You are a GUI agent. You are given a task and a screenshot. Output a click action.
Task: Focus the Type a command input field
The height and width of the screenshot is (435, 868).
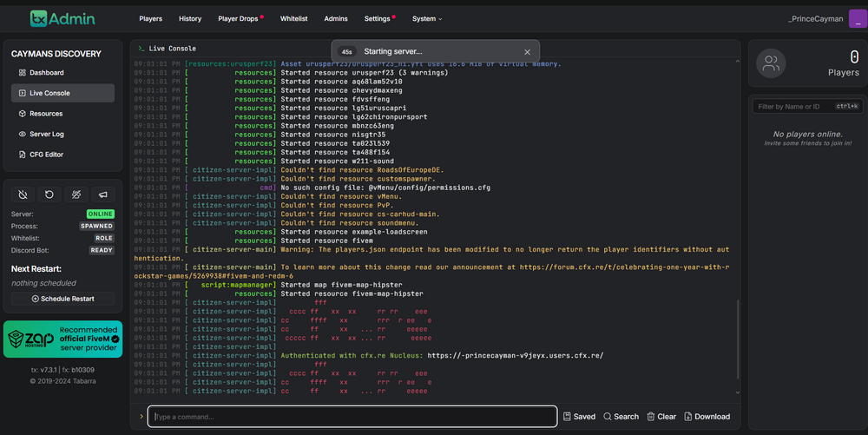[352, 417]
